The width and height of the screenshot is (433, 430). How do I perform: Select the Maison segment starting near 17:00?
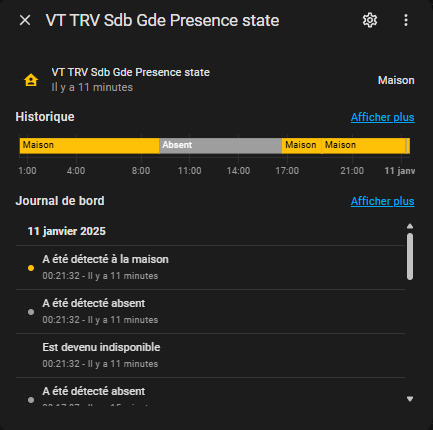pos(302,146)
